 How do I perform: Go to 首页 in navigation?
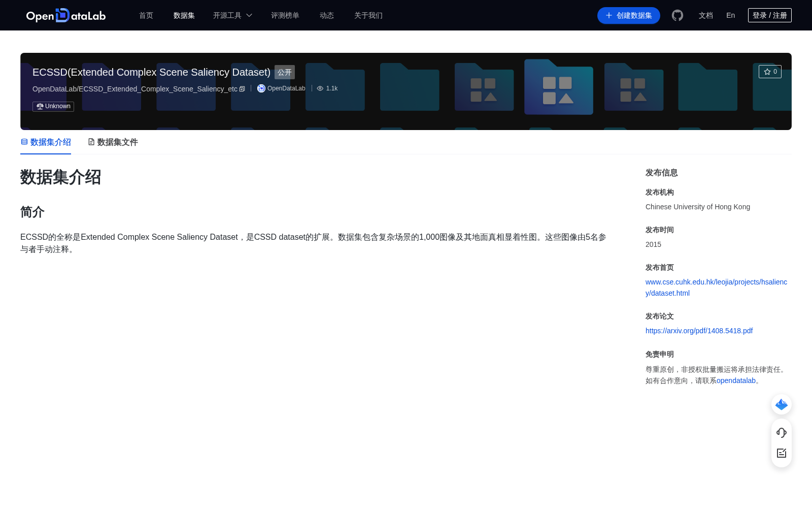146,15
